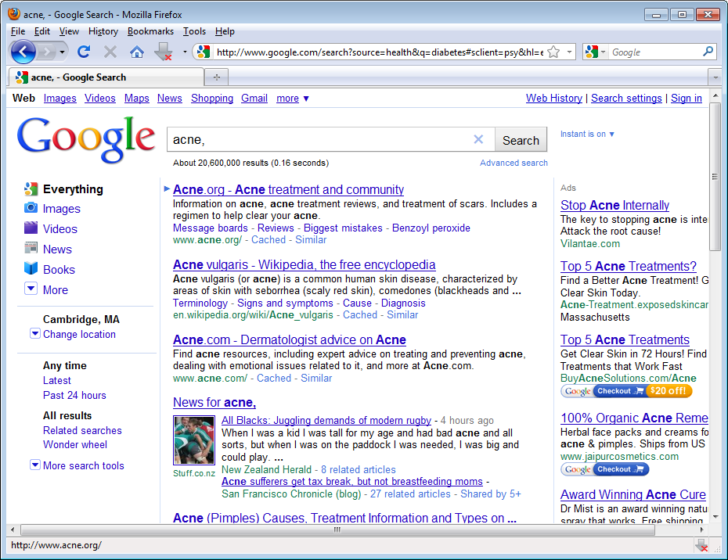Image resolution: width=728 pixels, height=560 pixels.
Task: Go back with the Back arrow button
Action: [x=23, y=52]
